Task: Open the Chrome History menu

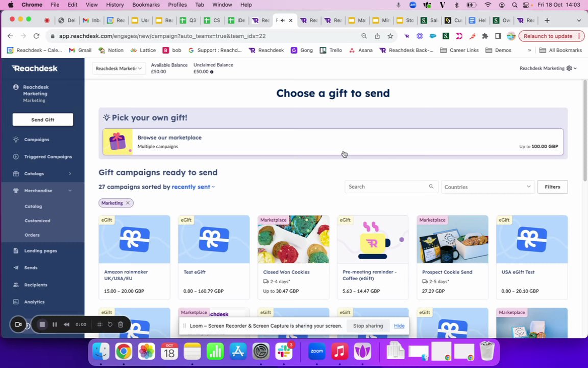Action: [x=115, y=5]
